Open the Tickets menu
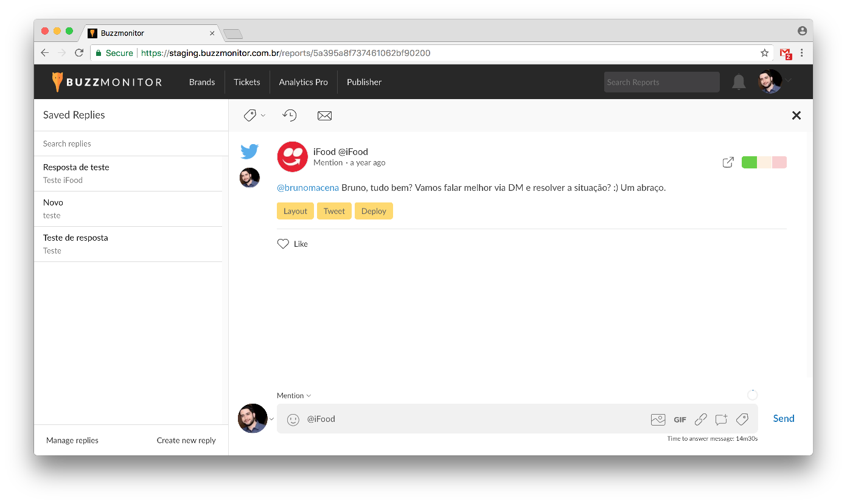This screenshot has width=847, height=504. point(246,82)
